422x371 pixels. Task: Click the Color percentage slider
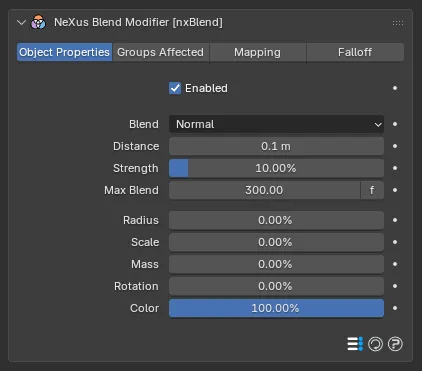tap(276, 308)
